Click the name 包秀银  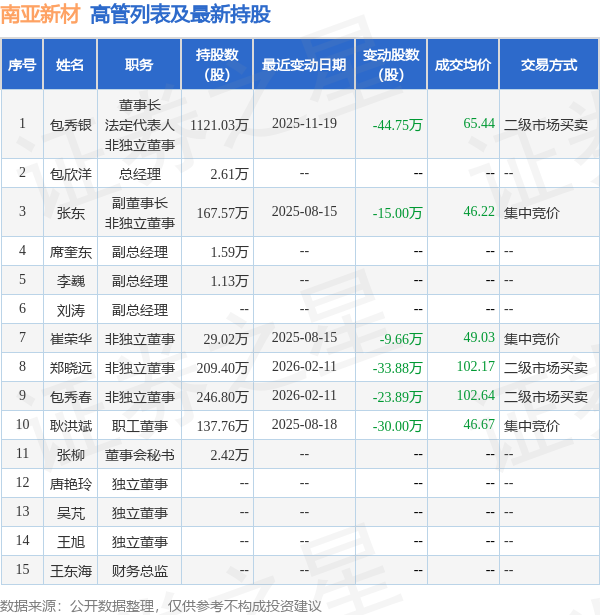coord(71,126)
